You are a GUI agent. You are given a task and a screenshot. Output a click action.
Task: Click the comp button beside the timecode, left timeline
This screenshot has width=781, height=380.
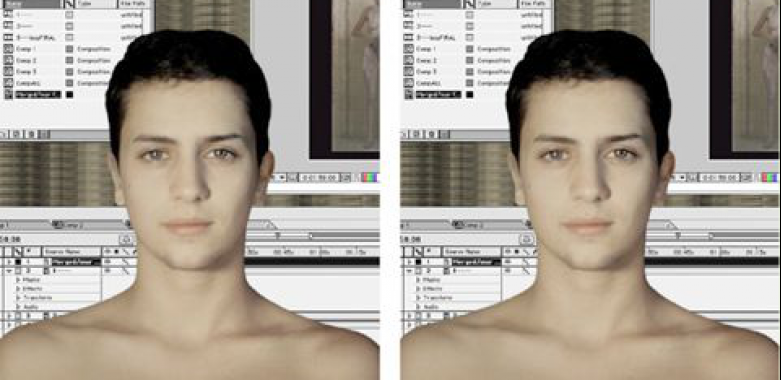[x=127, y=240]
